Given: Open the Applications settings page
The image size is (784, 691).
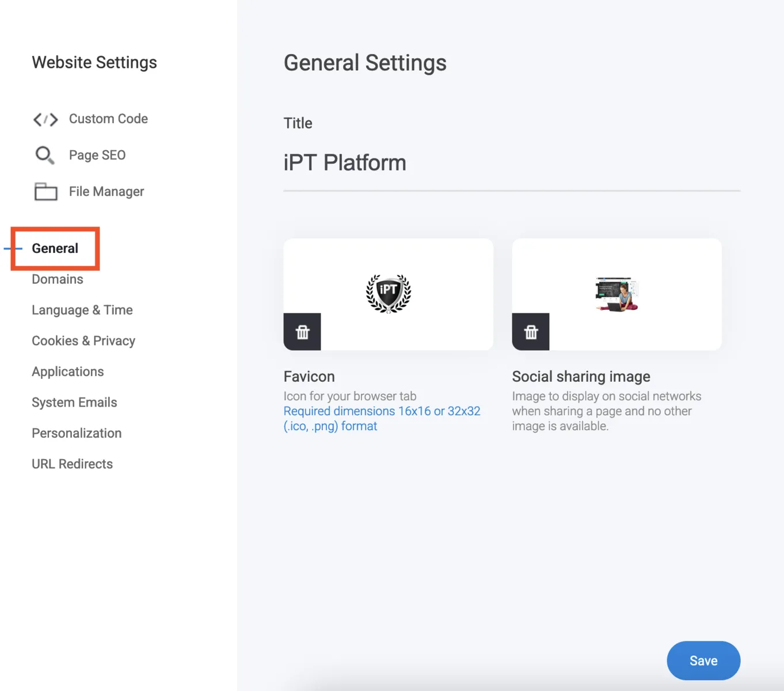Looking at the screenshot, I should point(67,371).
